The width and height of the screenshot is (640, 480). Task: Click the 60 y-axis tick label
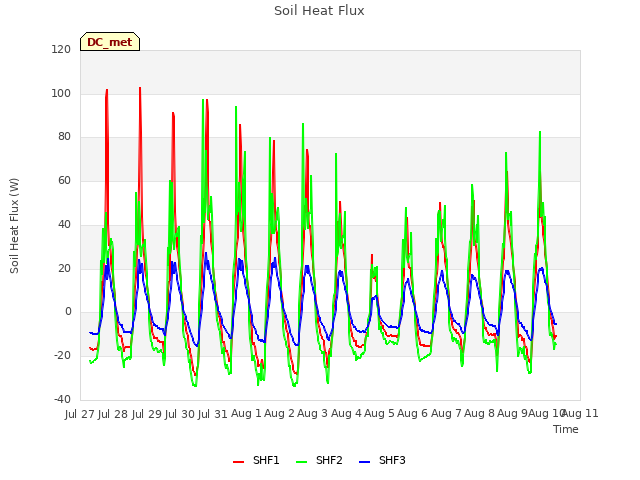pyautogui.click(x=64, y=180)
